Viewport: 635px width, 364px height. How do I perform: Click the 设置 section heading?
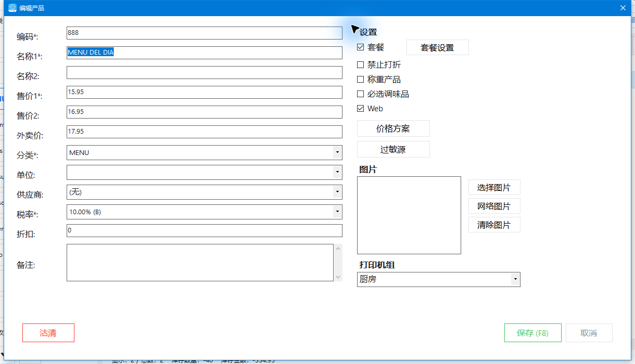(x=369, y=32)
